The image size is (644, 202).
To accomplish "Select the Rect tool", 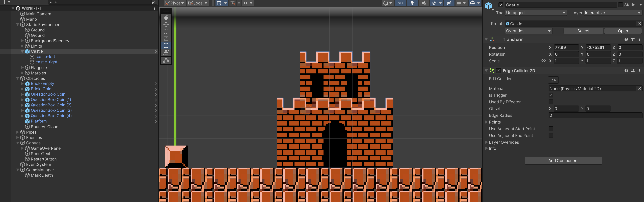I will [x=166, y=45].
